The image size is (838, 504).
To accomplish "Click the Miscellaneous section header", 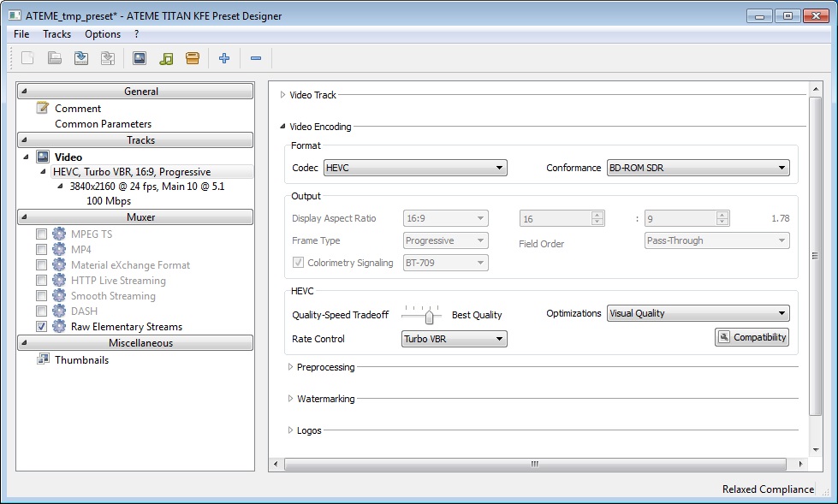I will 135,342.
